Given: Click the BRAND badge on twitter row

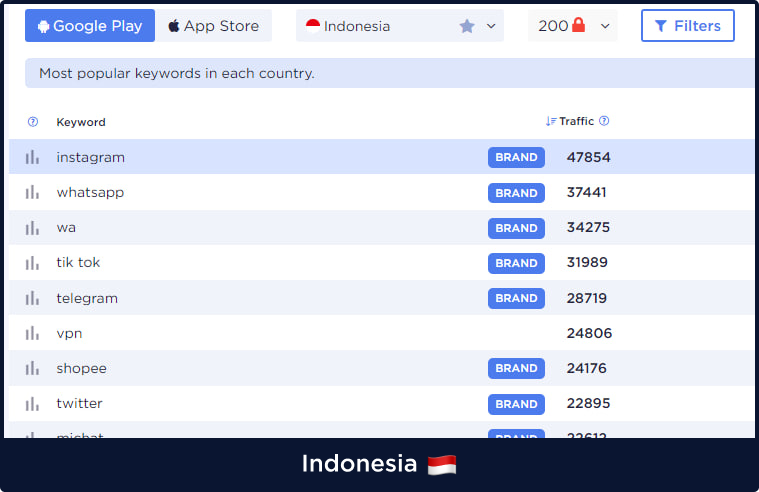Looking at the screenshot, I should click(516, 404).
